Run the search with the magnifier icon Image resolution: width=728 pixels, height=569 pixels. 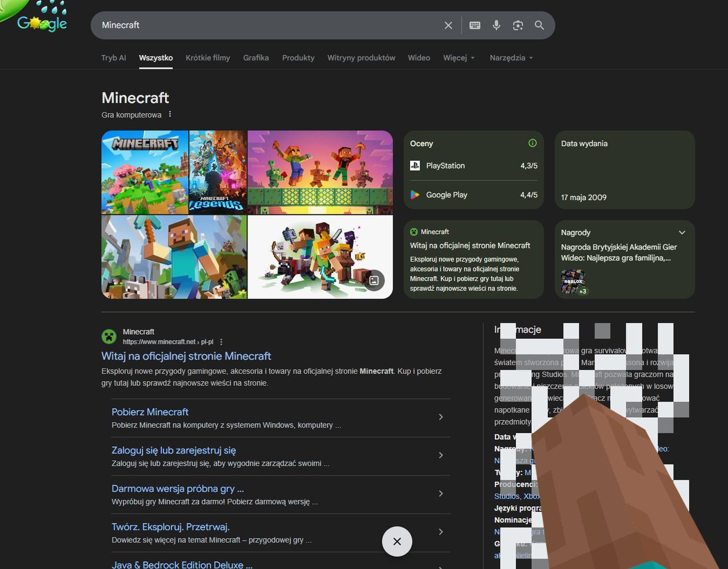point(539,25)
